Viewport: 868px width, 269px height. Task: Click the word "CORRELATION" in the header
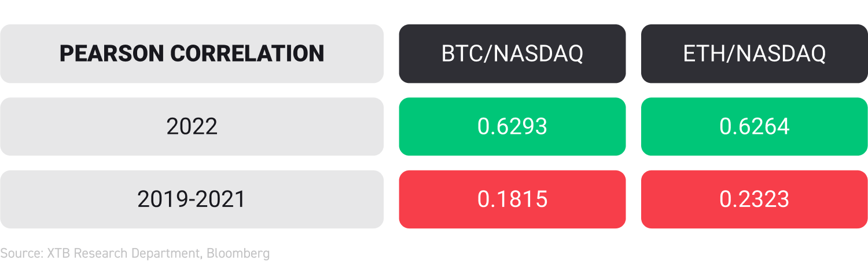tap(247, 53)
